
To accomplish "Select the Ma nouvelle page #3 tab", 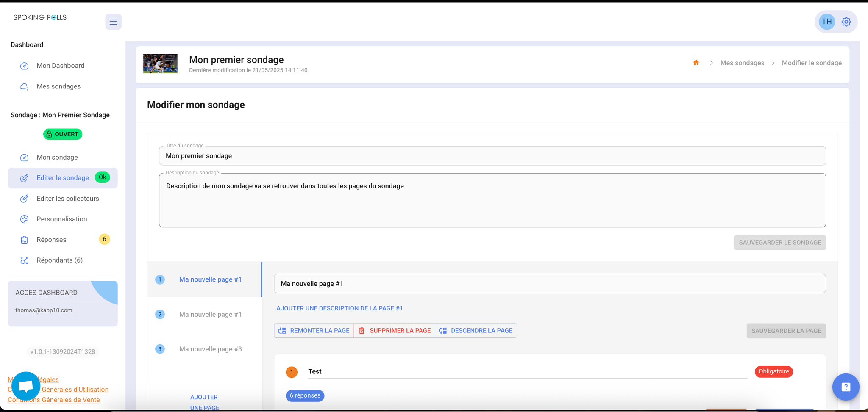I will (x=205, y=349).
